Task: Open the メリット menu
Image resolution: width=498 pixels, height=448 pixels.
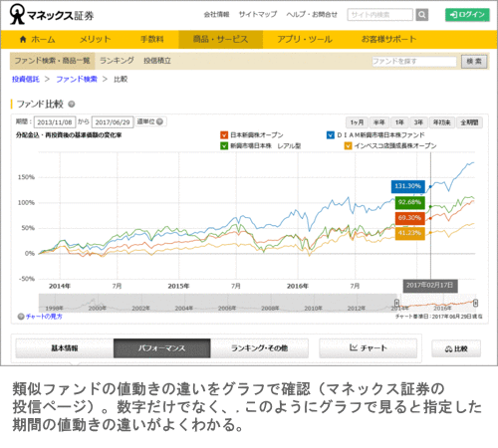Action: click(95, 40)
